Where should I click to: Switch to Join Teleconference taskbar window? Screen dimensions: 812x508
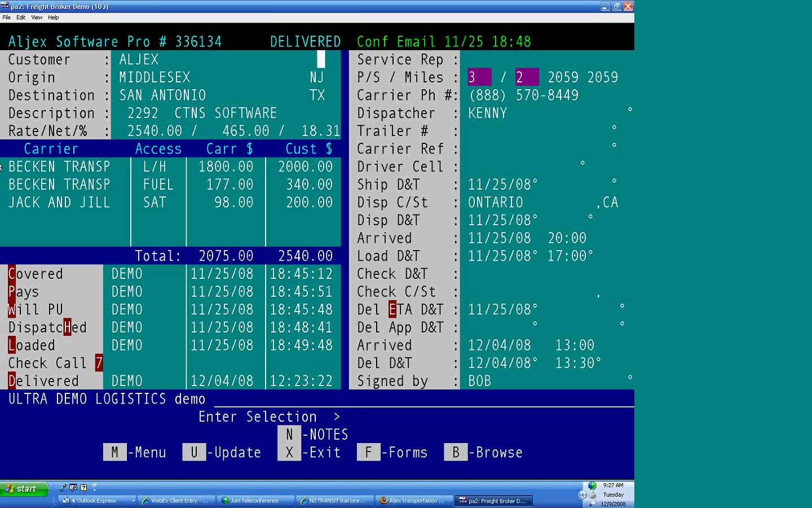tap(255, 501)
